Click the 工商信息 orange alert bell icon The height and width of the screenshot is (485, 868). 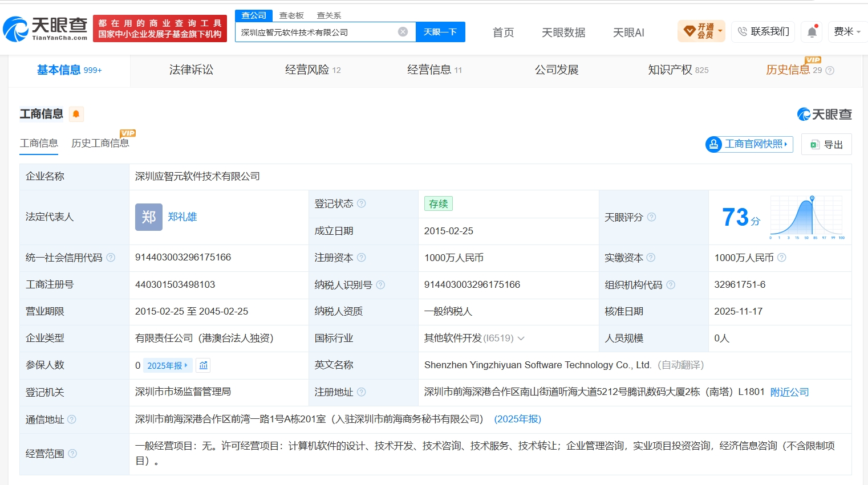[x=76, y=114]
